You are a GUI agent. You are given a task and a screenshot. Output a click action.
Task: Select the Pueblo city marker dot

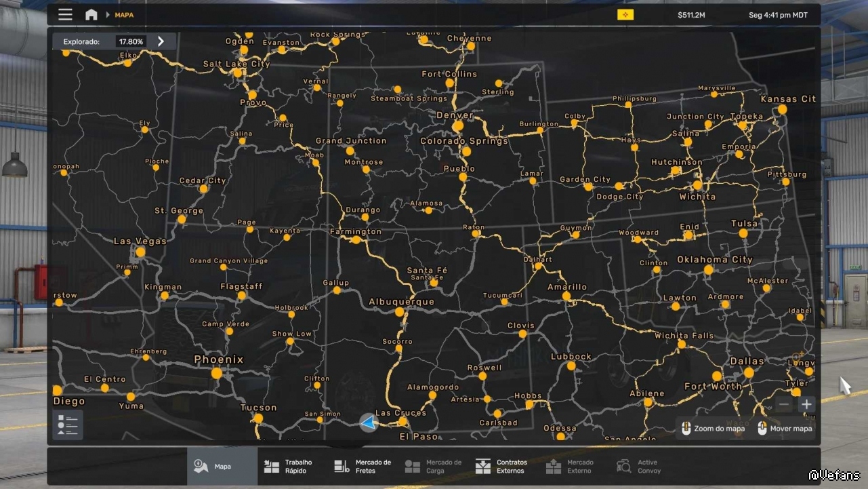point(463,177)
